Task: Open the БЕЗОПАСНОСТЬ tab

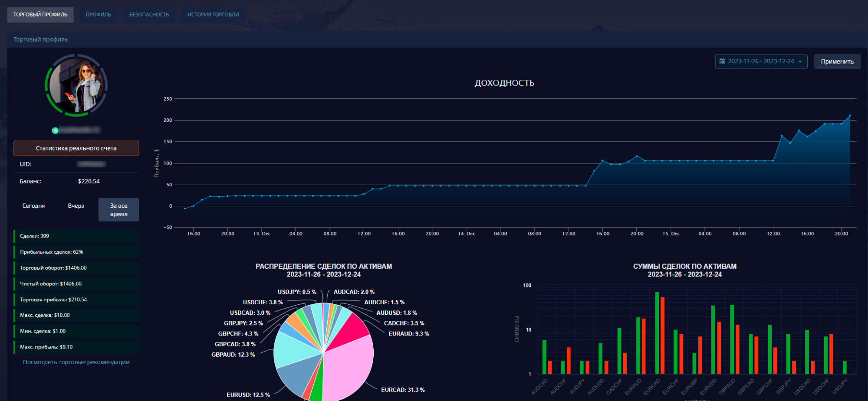Action: pos(149,14)
